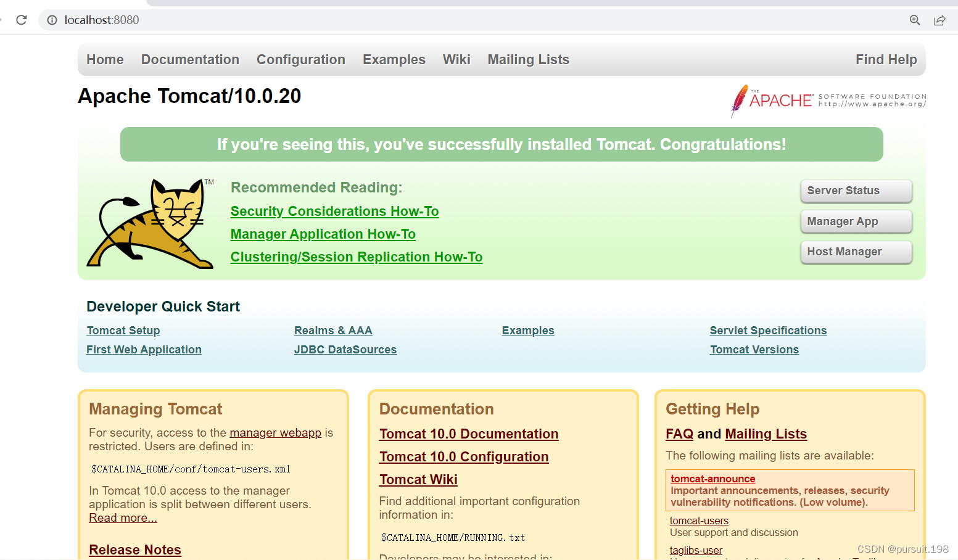
Task: Open the JDBC DataSources link
Action: (345, 350)
